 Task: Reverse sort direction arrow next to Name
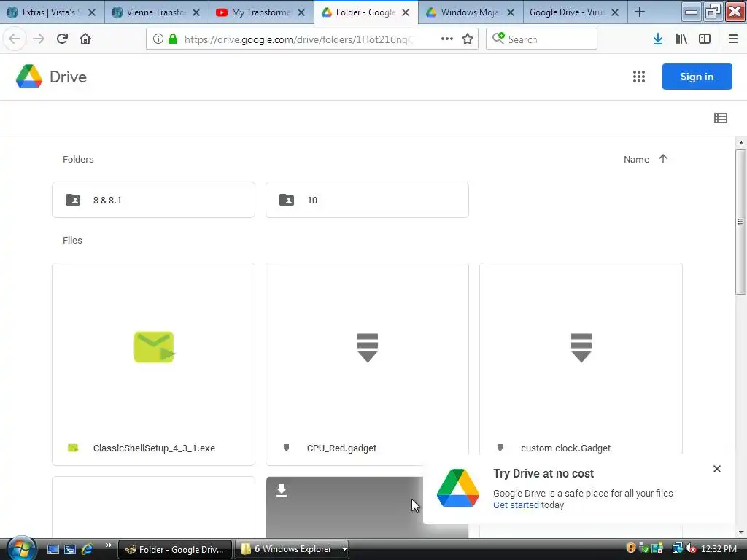(663, 158)
